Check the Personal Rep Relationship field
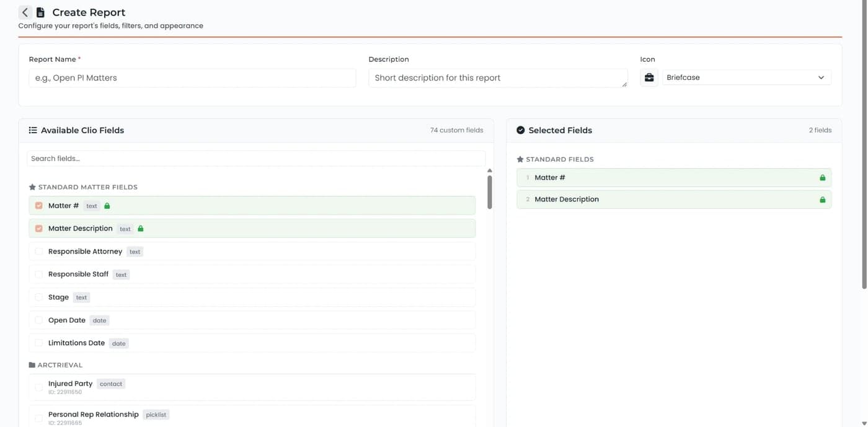Viewport: 868px width, 427px height. tap(39, 418)
